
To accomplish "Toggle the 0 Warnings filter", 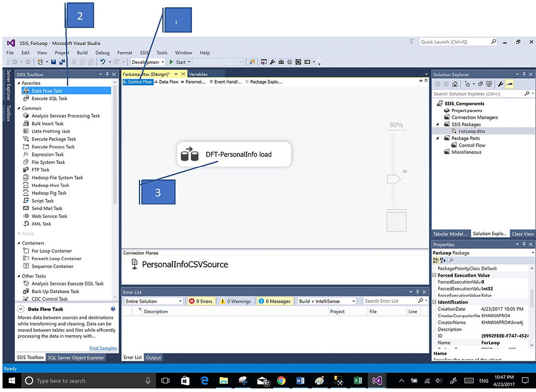I will (x=236, y=301).
